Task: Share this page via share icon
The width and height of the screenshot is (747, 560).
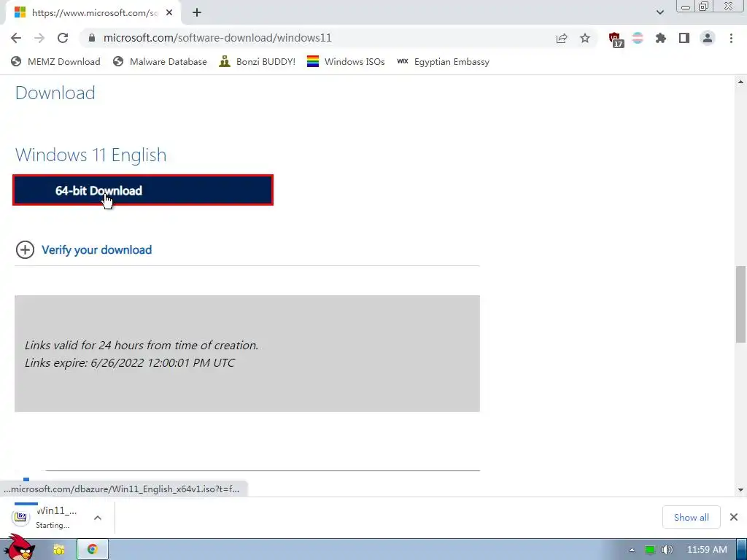Action: [x=562, y=38]
